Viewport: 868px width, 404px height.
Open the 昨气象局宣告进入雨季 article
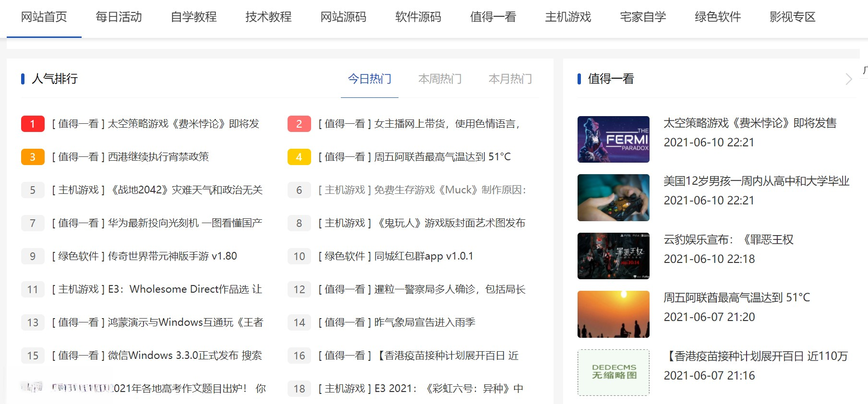(x=424, y=322)
